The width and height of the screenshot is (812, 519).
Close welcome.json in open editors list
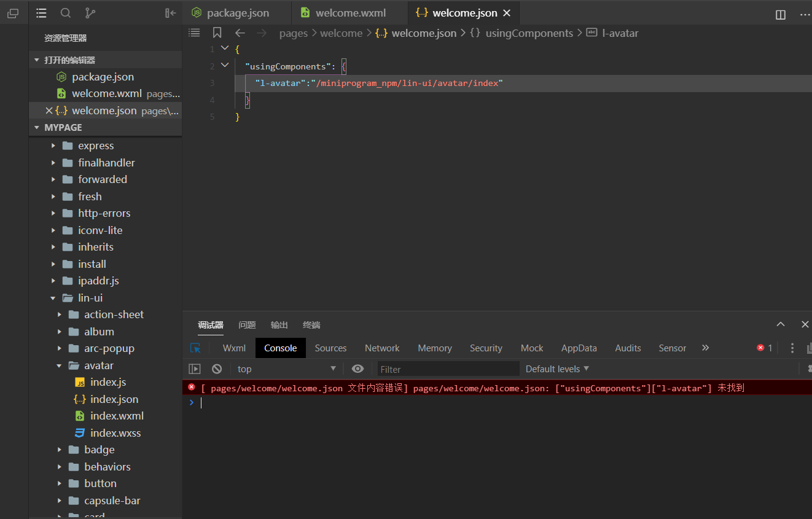tap(49, 111)
